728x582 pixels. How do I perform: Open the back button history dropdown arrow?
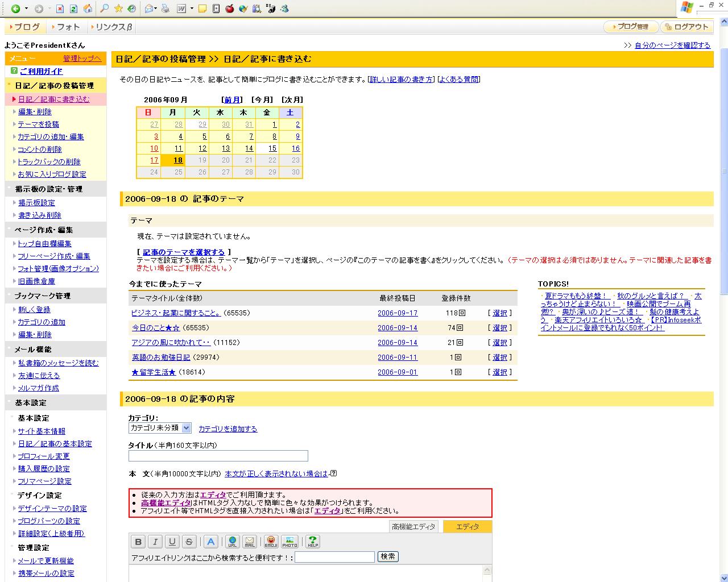point(26,9)
